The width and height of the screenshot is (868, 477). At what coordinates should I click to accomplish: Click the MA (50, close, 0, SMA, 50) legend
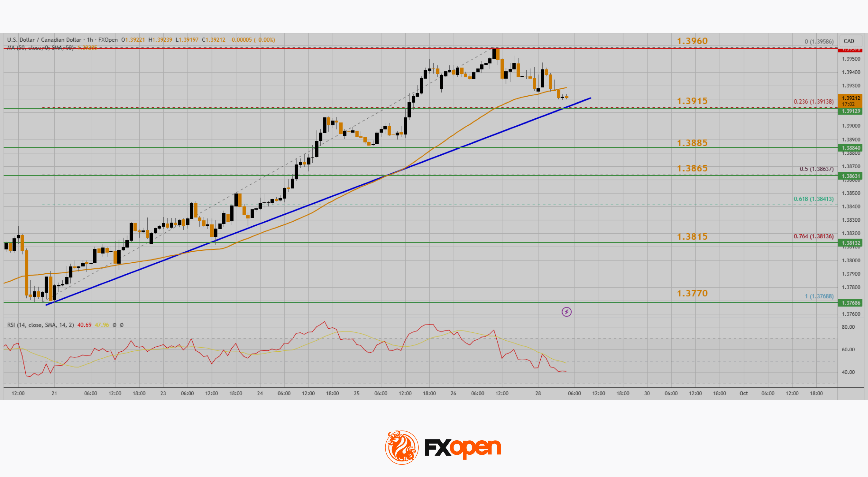click(x=40, y=48)
